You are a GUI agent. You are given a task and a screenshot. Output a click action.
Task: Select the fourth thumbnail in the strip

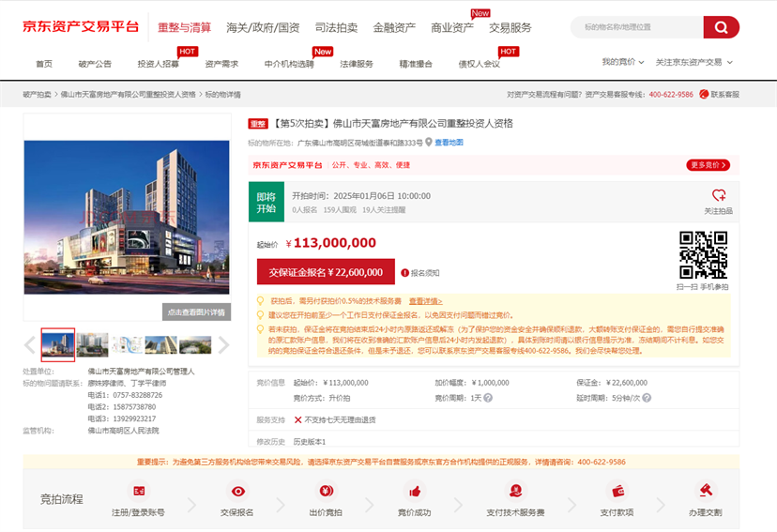(161, 344)
